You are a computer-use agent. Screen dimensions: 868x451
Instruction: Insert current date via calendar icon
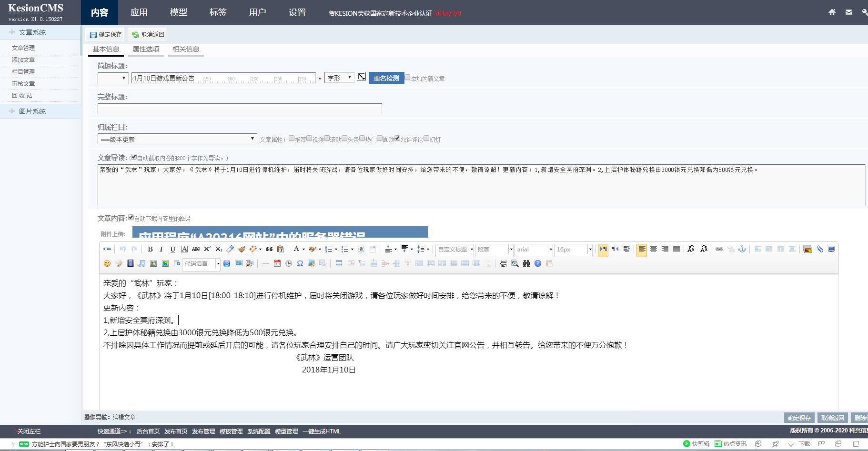pyautogui.click(x=277, y=263)
